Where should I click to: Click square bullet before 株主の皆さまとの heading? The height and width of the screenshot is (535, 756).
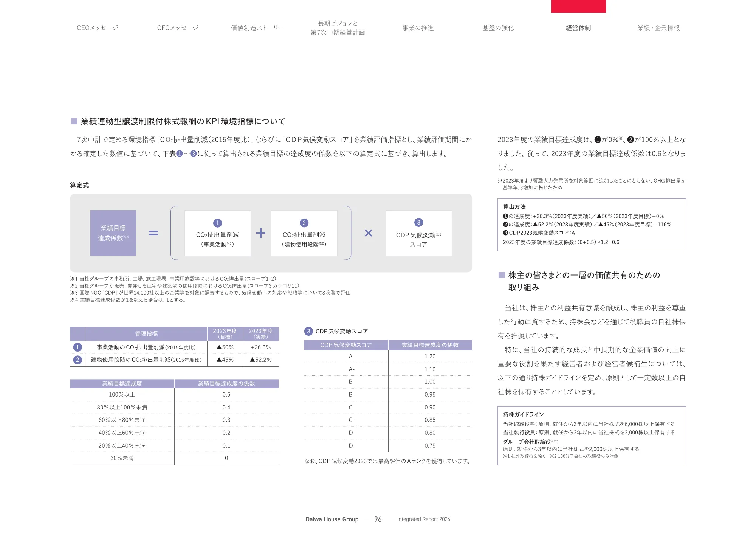pyautogui.click(x=502, y=275)
